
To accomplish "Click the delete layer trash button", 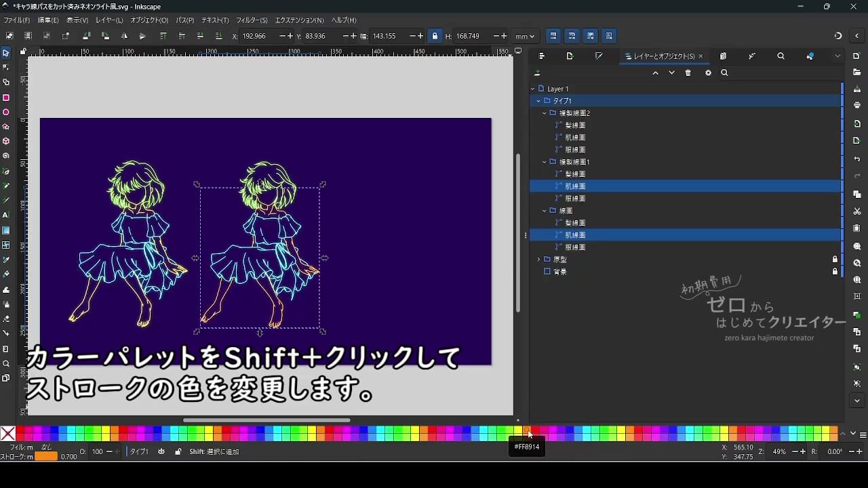I will 688,73.
